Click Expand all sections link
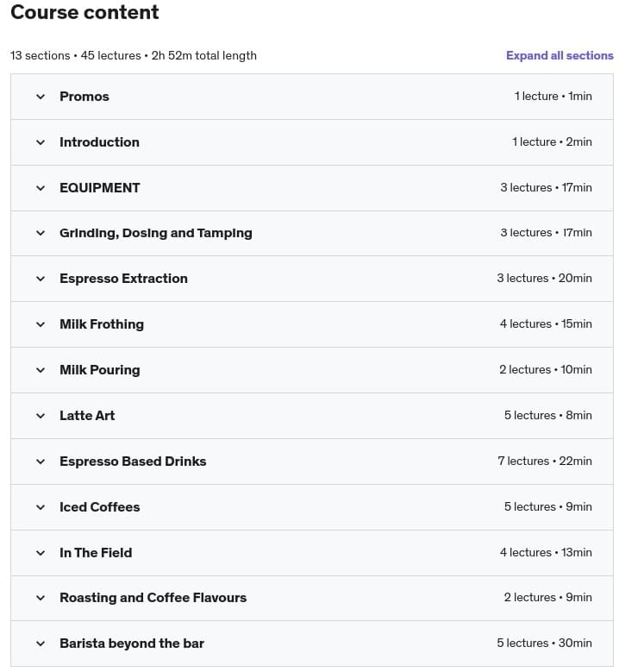 coord(560,55)
